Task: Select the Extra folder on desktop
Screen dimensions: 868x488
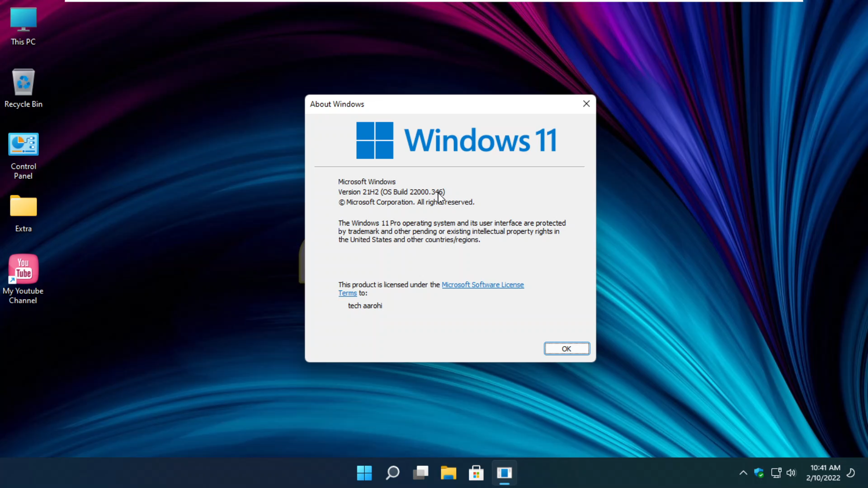Action: tap(23, 214)
